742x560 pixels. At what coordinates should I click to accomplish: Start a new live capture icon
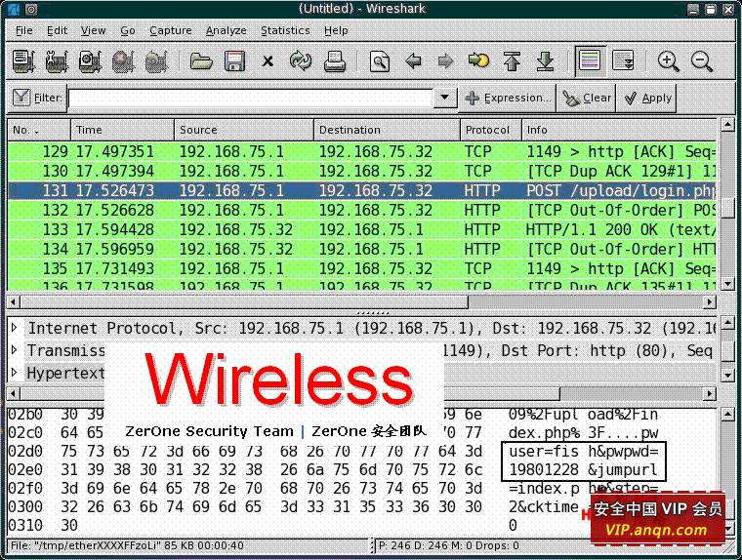90,61
